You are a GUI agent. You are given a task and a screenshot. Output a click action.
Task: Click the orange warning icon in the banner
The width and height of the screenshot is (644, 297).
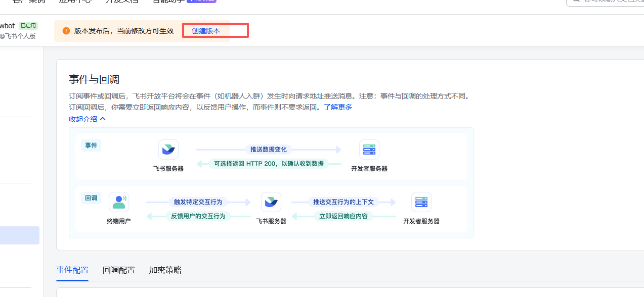coord(66,31)
